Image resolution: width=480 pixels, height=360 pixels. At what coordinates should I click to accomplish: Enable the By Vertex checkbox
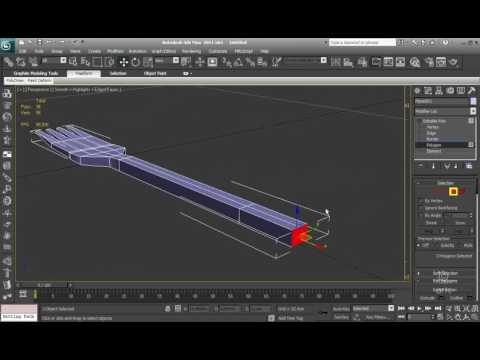(421, 201)
